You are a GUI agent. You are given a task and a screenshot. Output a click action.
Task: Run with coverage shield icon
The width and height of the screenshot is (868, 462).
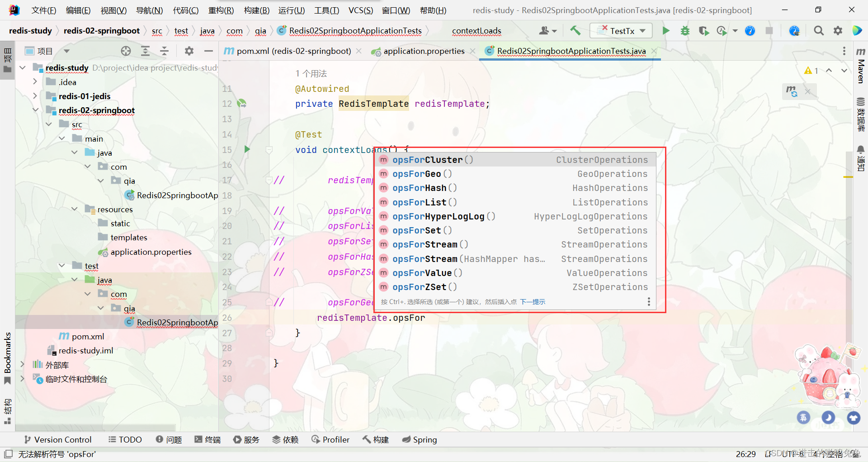(703, 30)
